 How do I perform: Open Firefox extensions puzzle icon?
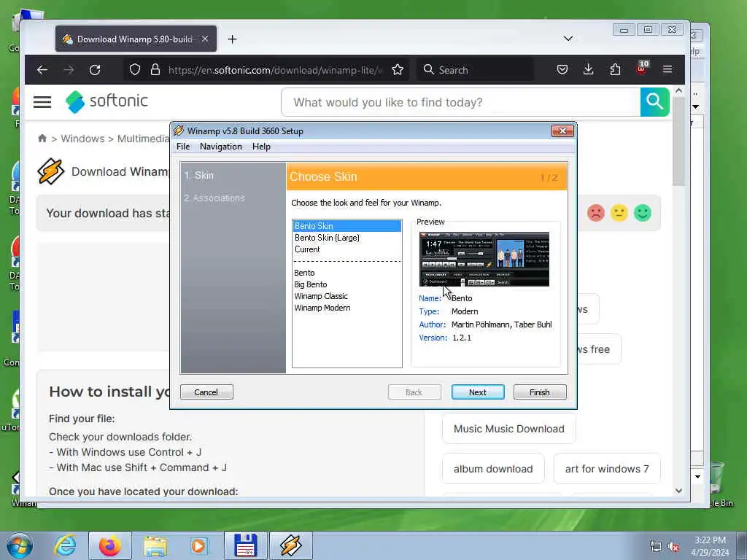[615, 70]
